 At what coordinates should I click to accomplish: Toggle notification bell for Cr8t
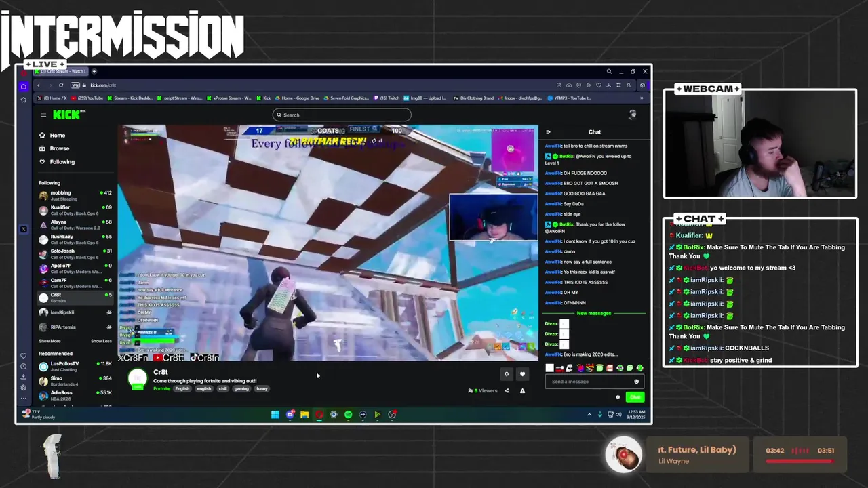pos(506,373)
